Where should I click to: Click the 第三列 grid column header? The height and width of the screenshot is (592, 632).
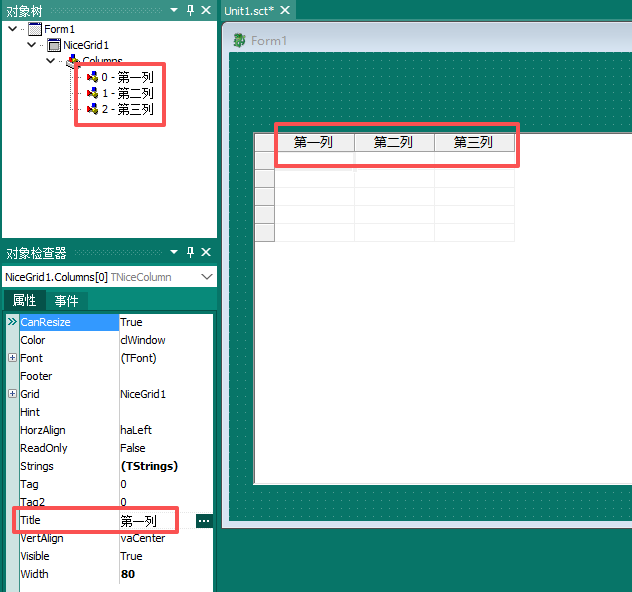[x=474, y=142]
